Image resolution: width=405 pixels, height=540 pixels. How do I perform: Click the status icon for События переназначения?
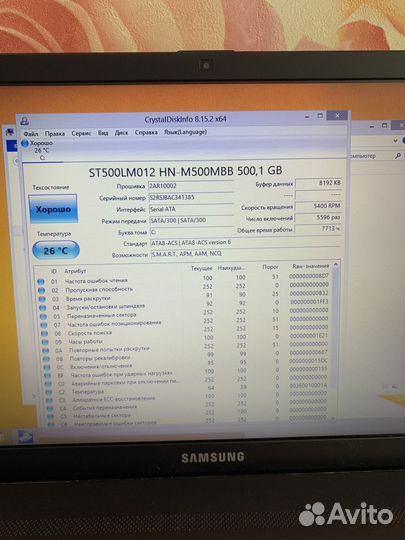click(51, 408)
